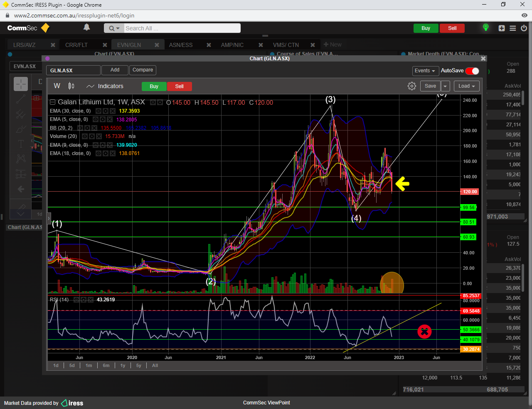Click the arrow next to Save
Viewport: 532px width, 409px height.
[445, 86]
